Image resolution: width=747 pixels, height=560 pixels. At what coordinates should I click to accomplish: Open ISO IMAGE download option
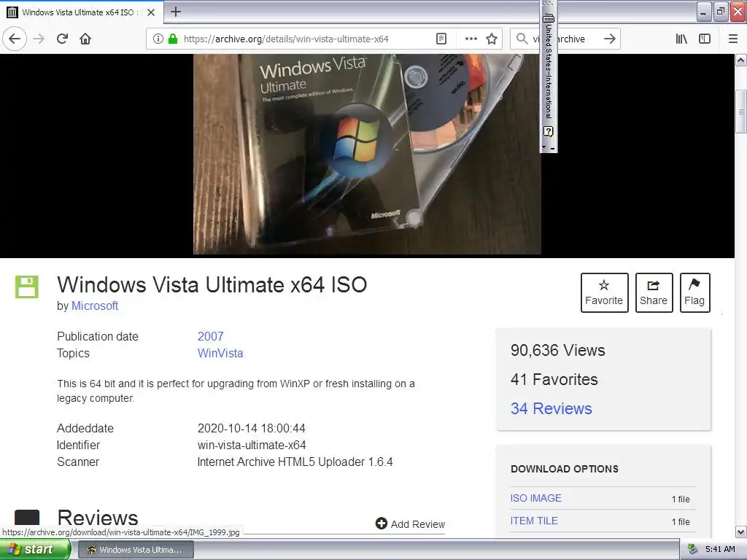pyautogui.click(x=536, y=498)
